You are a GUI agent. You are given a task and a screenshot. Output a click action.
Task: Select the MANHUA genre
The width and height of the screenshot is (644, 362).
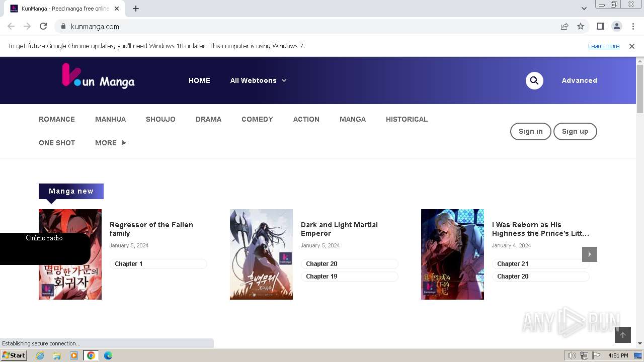pos(111,119)
